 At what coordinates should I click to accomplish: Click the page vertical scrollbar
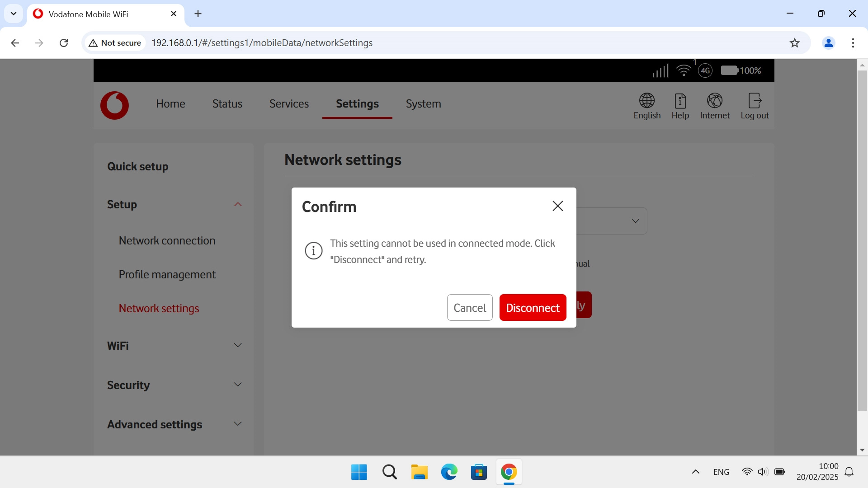(x=862, y=239)
